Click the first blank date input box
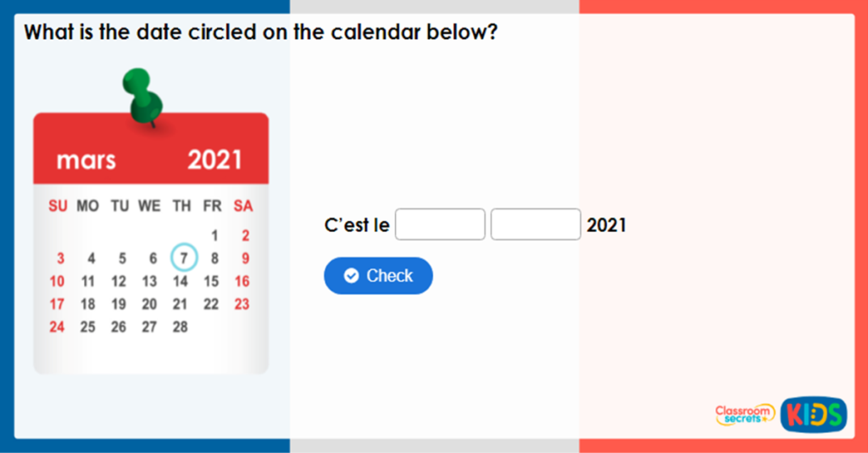868x453 pixels. pos(440,224)
